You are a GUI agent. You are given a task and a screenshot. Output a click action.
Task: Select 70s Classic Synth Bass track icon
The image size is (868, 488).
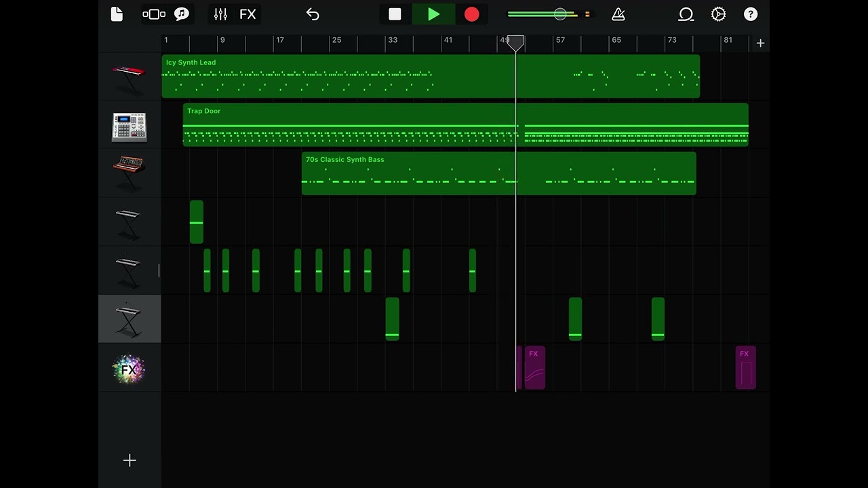[129, 173]
